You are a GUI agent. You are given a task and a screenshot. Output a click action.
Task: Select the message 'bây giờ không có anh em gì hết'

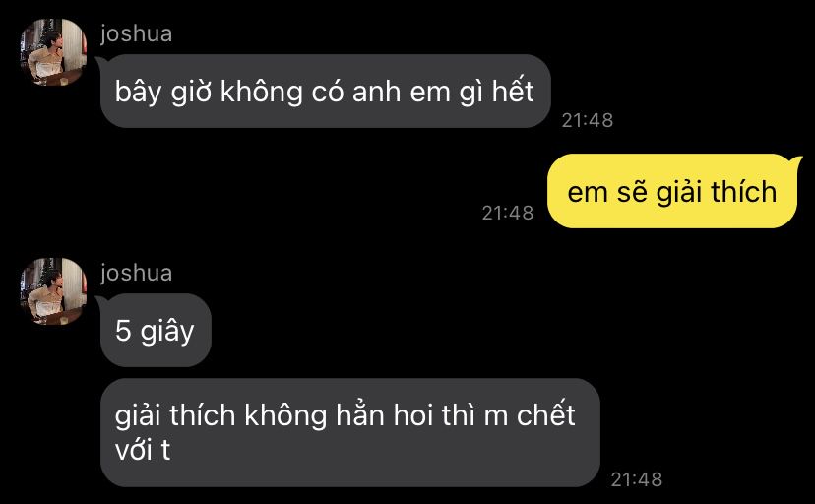(326, 91)
